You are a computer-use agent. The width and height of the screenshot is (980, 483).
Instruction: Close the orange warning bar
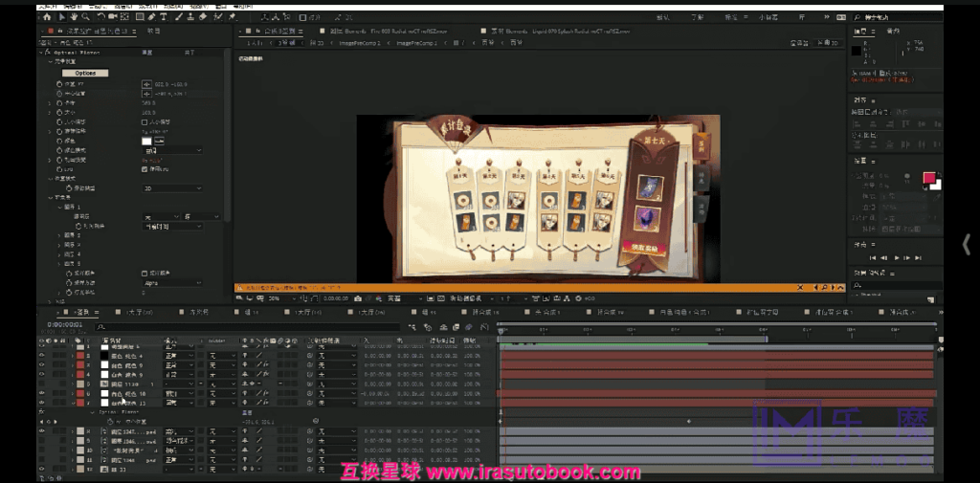(x=800, y=288)
